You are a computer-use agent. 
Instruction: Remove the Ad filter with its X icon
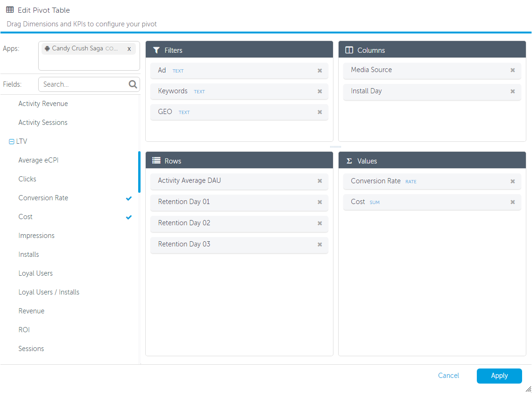tap(320, 71)
